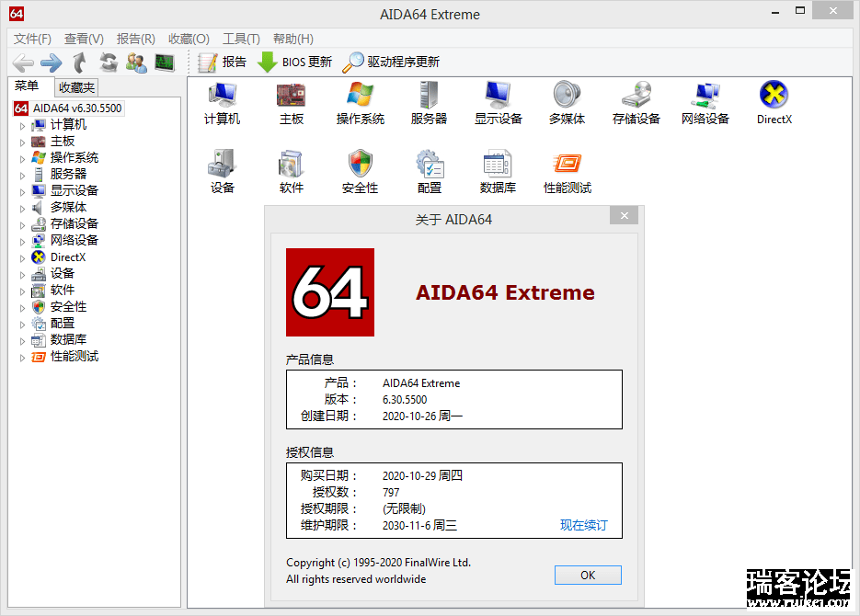Screen dimensions: 860x616
Task: Go forward with the blue right arrow
Action: [52, 63]
